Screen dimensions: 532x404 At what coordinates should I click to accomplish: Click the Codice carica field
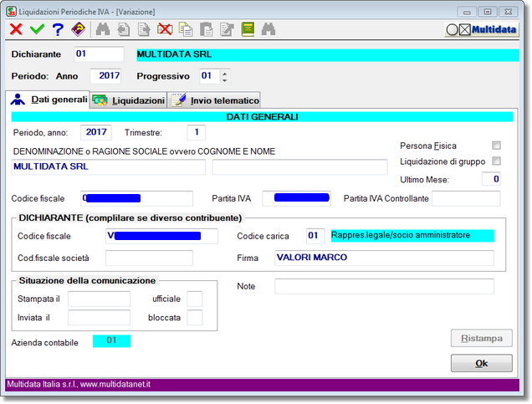click(x=315, y=236)
